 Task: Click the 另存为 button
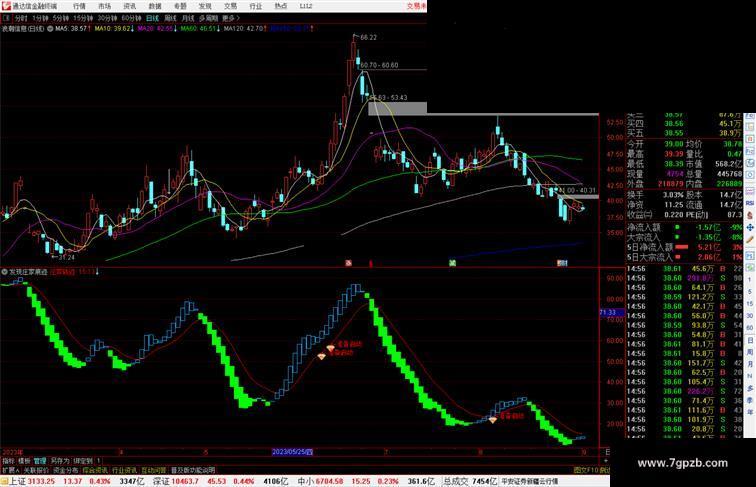coord(60,461)
